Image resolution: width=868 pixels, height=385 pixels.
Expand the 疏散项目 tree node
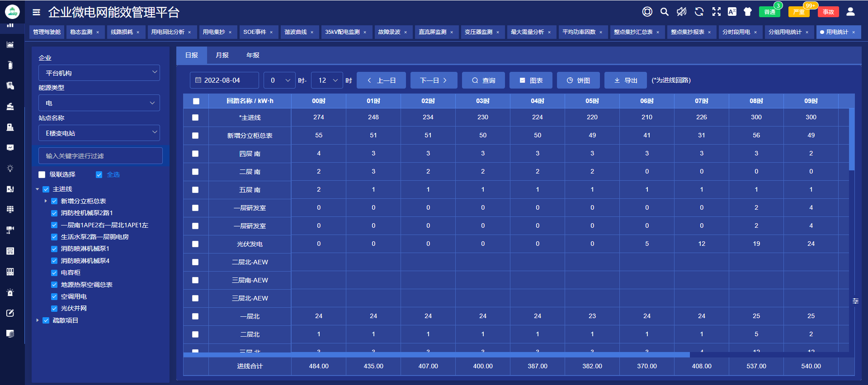38,320
